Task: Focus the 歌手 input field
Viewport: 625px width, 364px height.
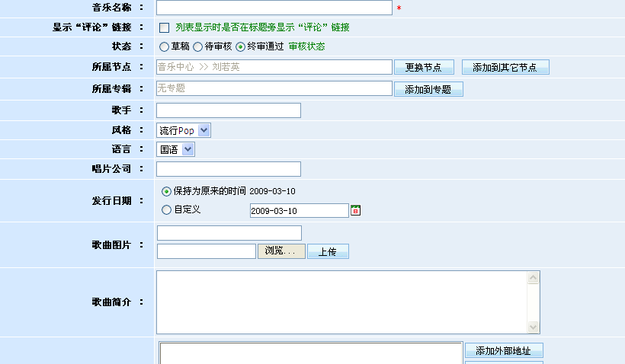Action: [228, 110]
